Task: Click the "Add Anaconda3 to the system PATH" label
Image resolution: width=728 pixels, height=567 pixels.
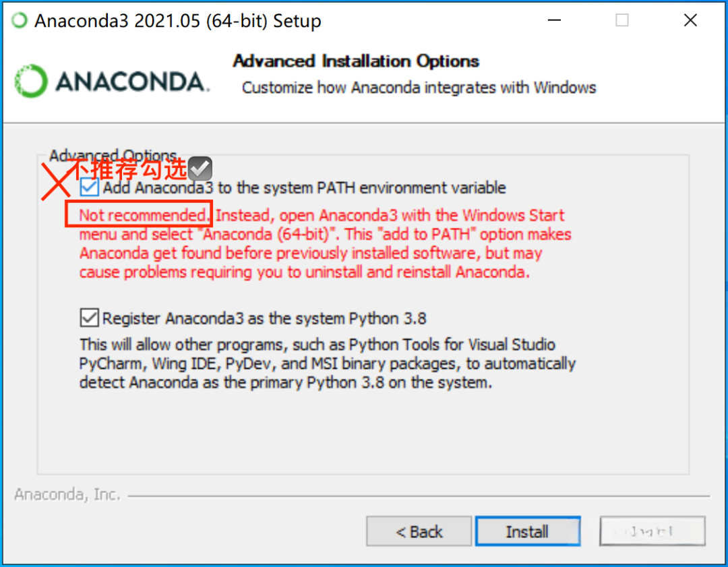Action: point(304,187)
